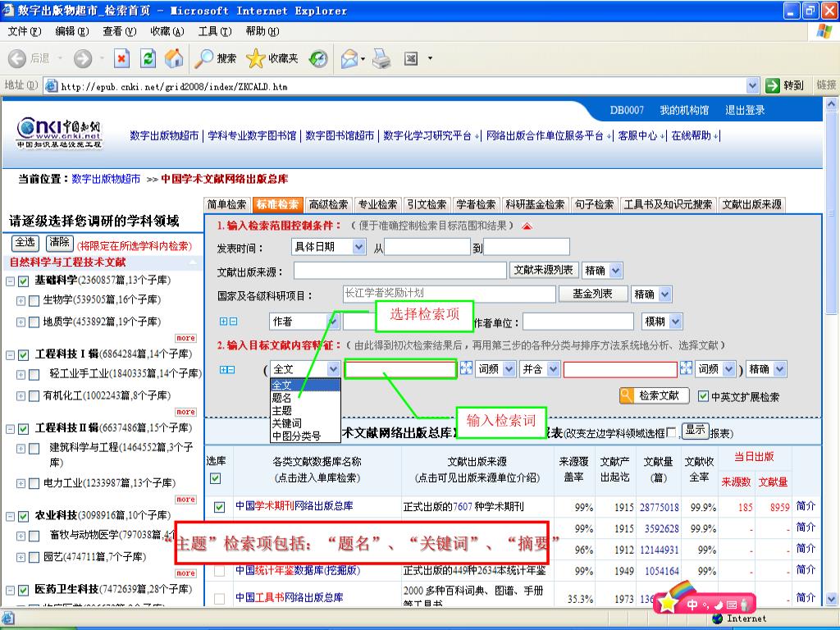The height and width of the screenshot is (630, 840).
Task: Uncheck the 基础科学 checkbox
Action: click(x=23, y=281)
